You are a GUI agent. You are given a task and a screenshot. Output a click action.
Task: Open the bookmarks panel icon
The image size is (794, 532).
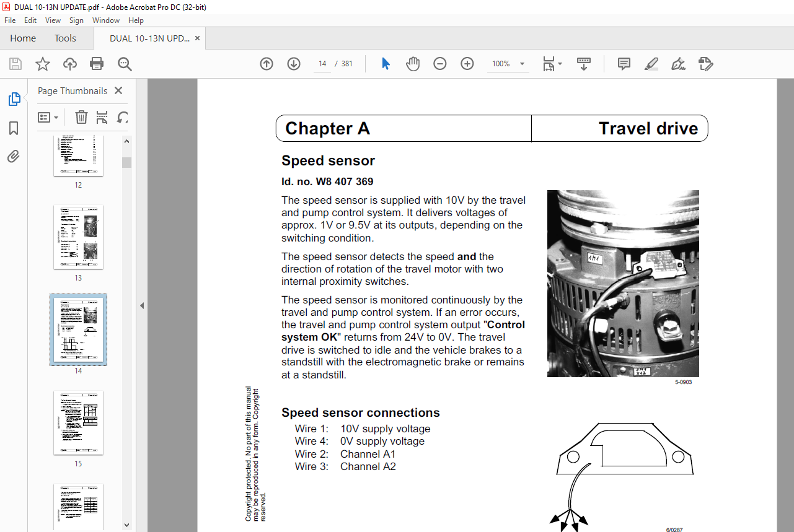(x=14, y=128)
